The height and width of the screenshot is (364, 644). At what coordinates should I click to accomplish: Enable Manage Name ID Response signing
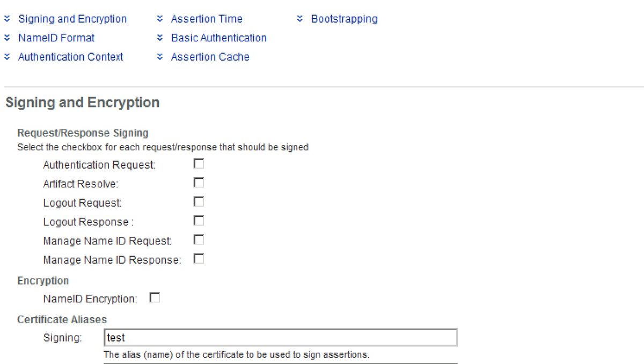pos(199,258)
